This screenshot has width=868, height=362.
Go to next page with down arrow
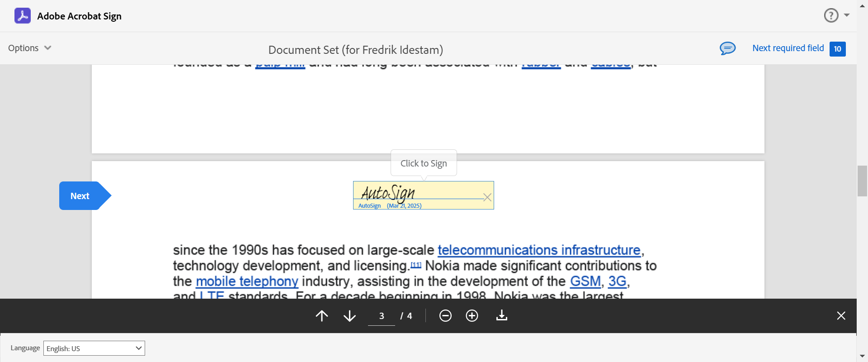point(349,315)
